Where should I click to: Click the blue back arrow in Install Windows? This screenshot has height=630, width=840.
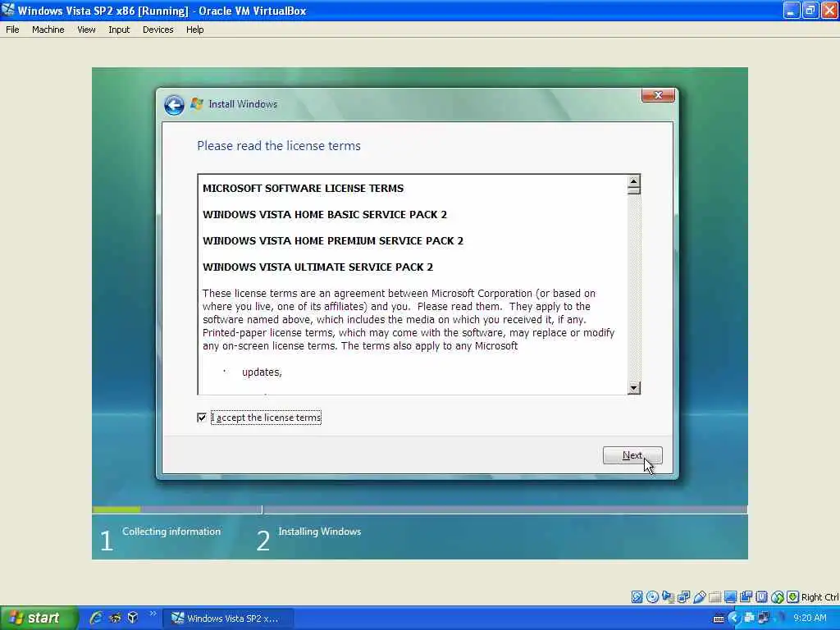click(x=174, y=104)
